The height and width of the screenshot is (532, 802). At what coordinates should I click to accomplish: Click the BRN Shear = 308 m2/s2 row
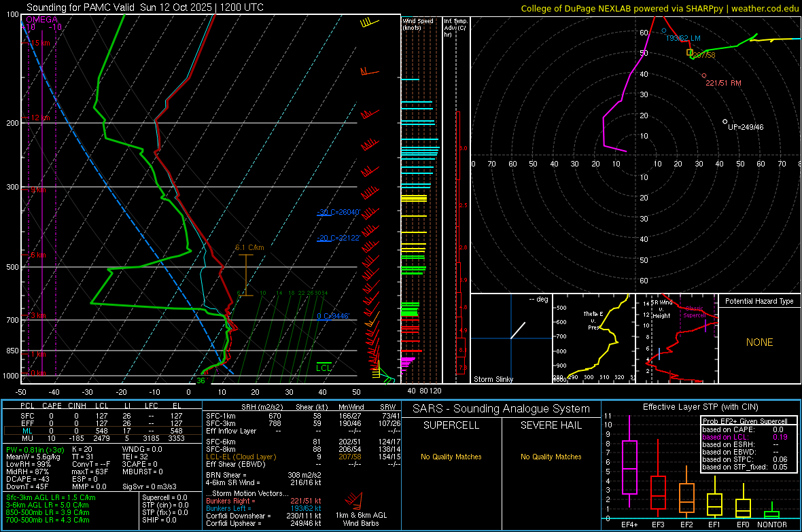pyautogui.click(x=264, y=475)
